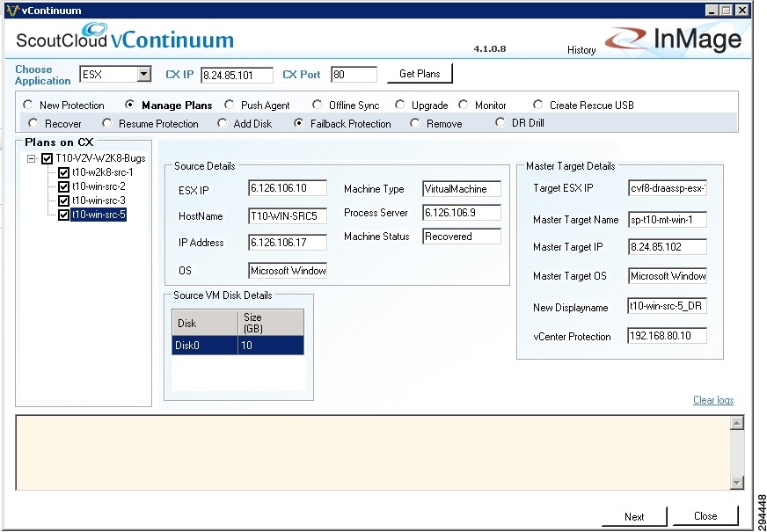Select Create Rescue USB option
Image resolution: width=767 pixels, height=532 pixels.
tap(537, 105)
